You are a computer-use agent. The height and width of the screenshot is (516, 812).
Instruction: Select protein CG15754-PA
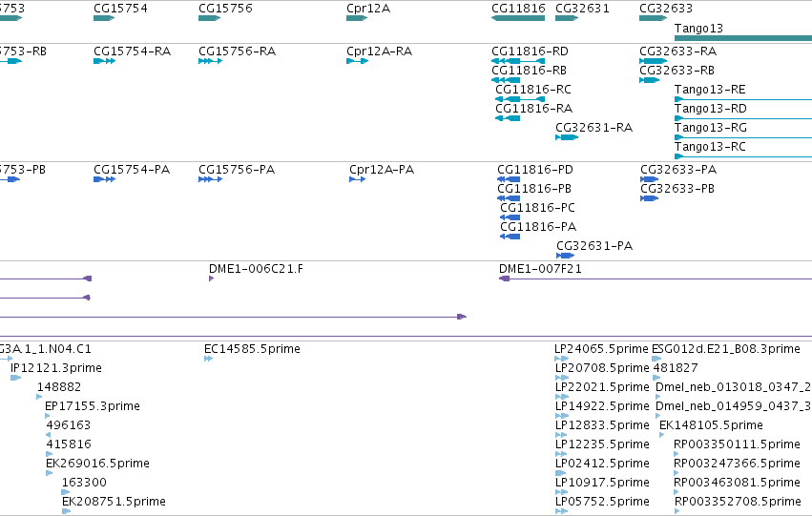132,170
